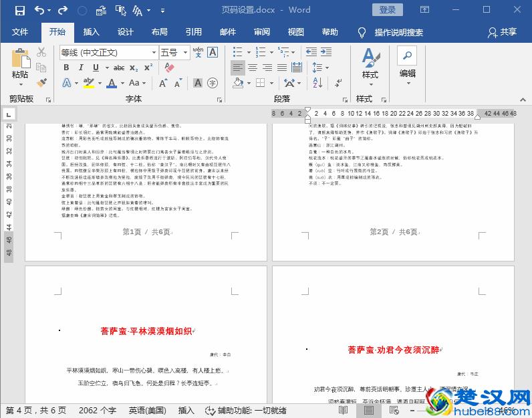This screenshot has height=418, width=532.
Task: Switch to the 设计 tab
Action: (125, 32)
